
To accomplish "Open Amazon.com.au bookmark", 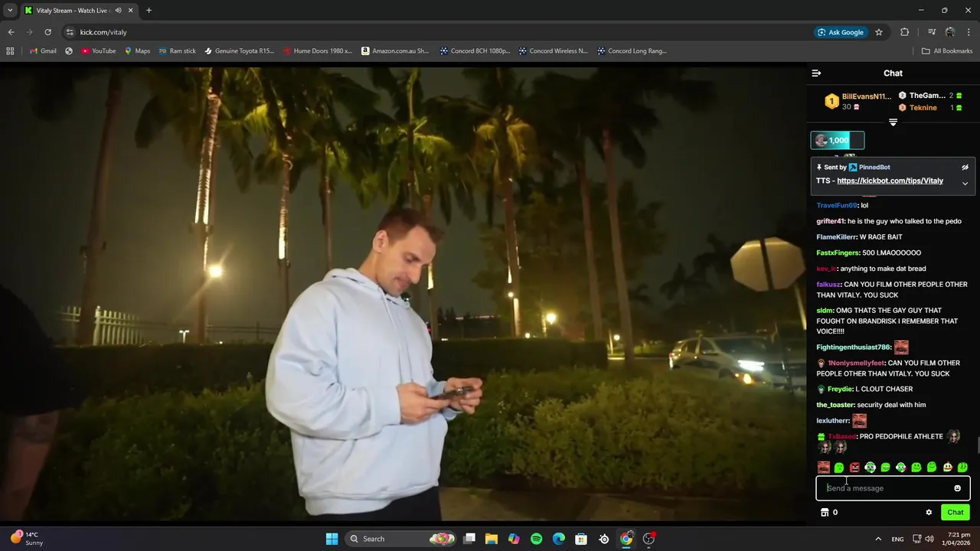I will click(x=395, y=51).
